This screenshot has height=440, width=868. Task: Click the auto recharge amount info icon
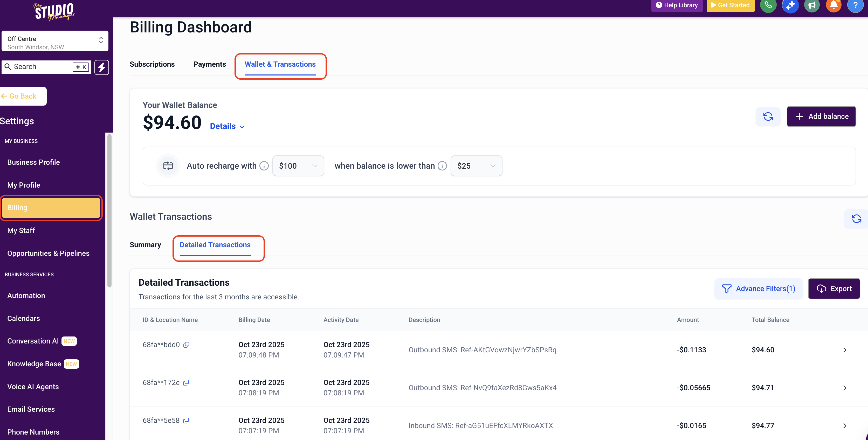(x=264, y=166)
